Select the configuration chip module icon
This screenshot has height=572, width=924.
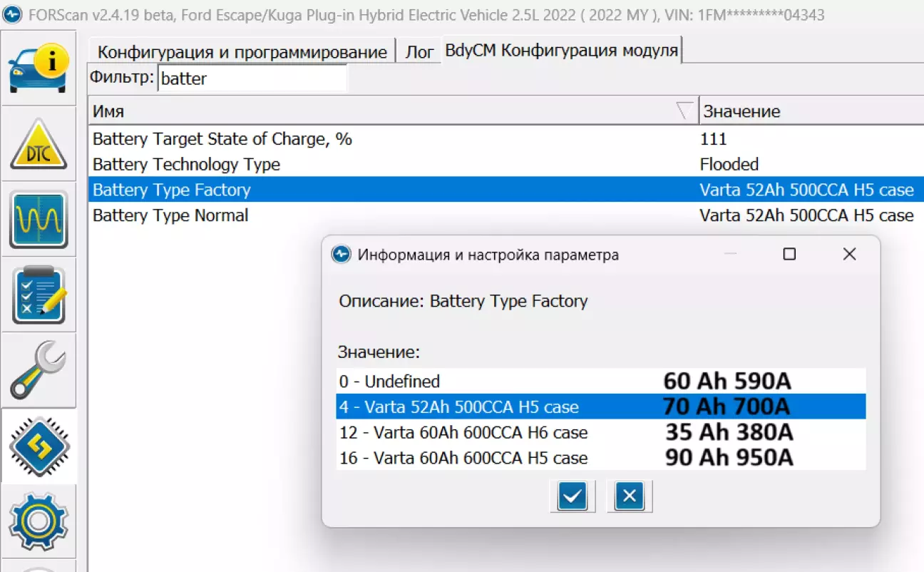pos(38,446)
